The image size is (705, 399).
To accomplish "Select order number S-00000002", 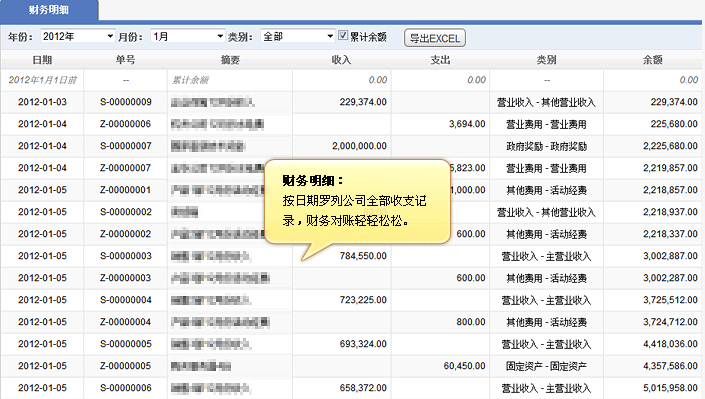I will [125, 212].
